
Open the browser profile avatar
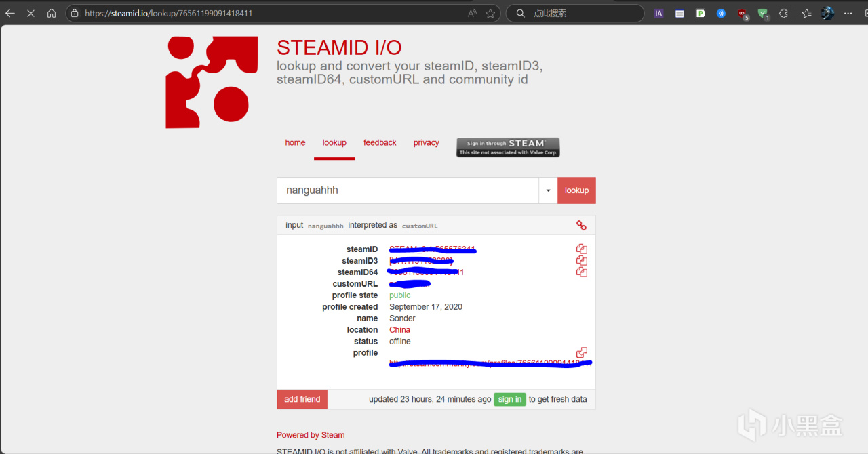pyautogui.click(x=827, y=13)
